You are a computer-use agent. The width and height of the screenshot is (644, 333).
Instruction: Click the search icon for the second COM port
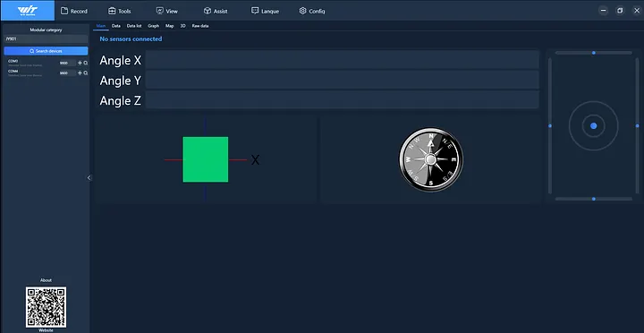click(86, 73)
